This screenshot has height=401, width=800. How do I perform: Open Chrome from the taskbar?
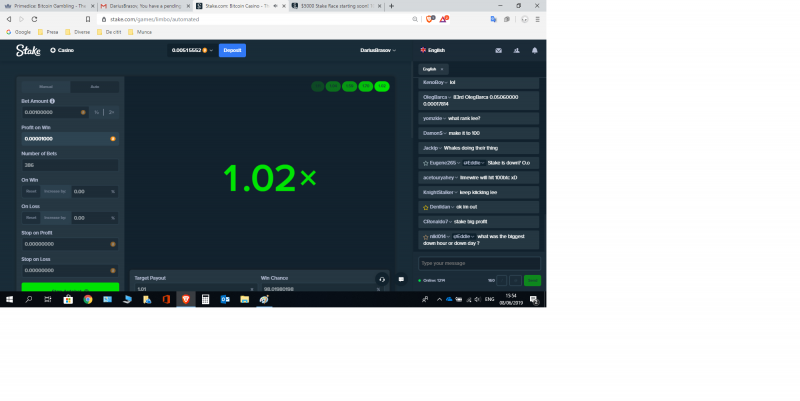88,299
